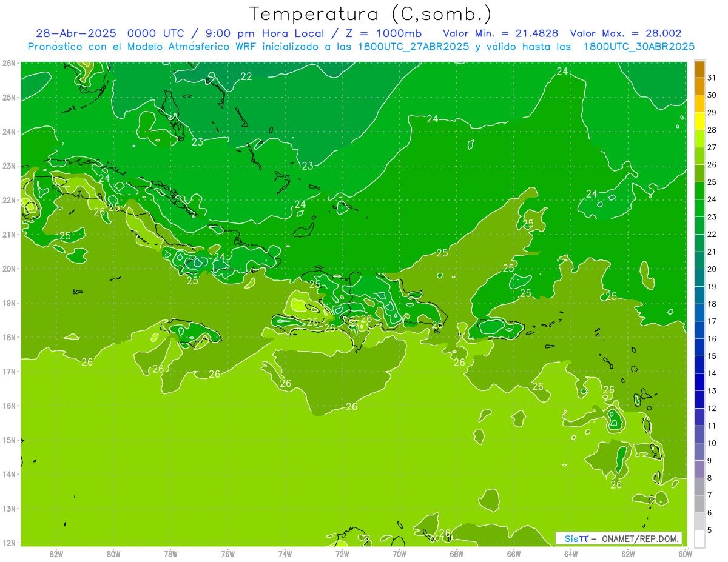Click the longitude axis label "74W"

click(x=285, y=554)
